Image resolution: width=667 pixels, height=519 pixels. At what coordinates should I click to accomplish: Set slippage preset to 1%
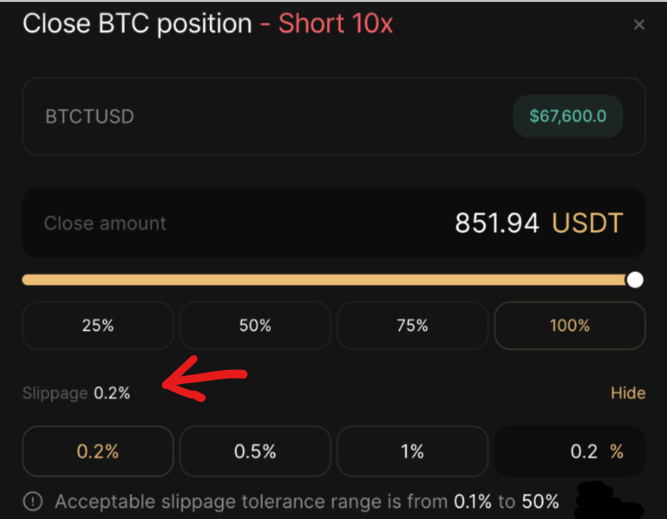[412, 451]
